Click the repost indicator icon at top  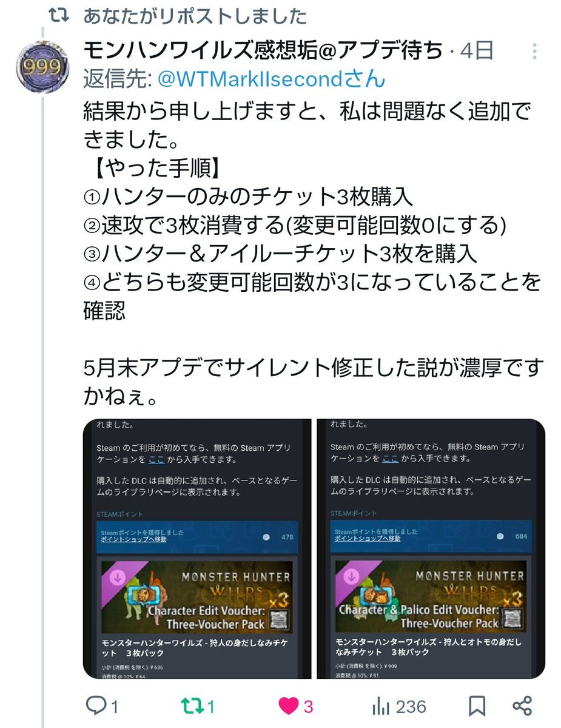(x=58, y=17)
